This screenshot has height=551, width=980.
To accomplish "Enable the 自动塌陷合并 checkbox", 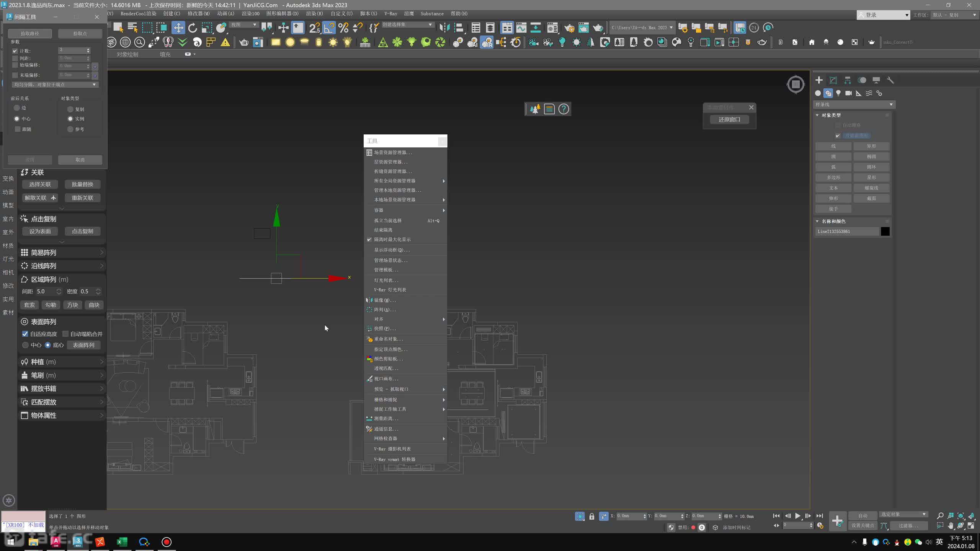I will coord(65,334).
